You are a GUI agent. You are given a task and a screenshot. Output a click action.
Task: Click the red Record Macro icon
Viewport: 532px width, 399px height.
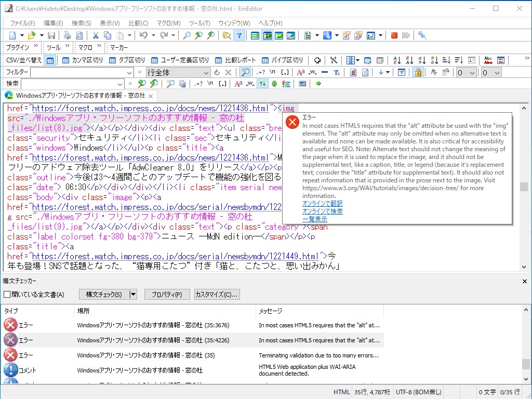pyautogui.click(x=394, y=35)
